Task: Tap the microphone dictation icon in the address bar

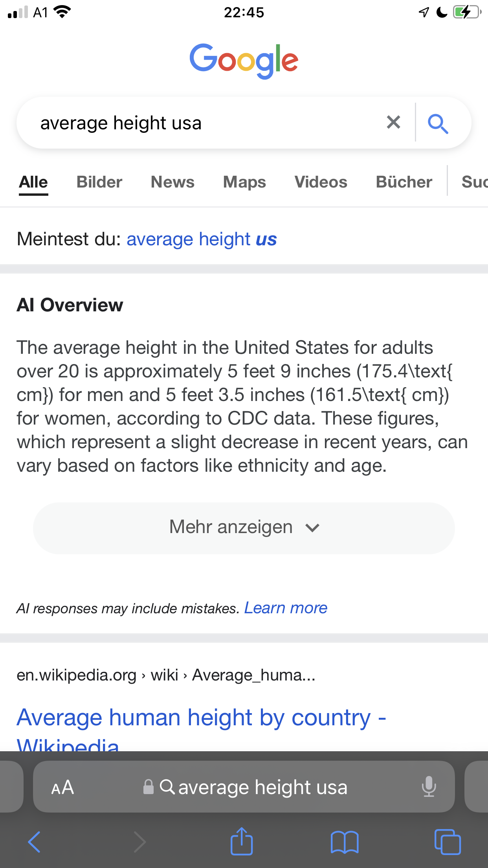Action: click(x=429, y=787)
